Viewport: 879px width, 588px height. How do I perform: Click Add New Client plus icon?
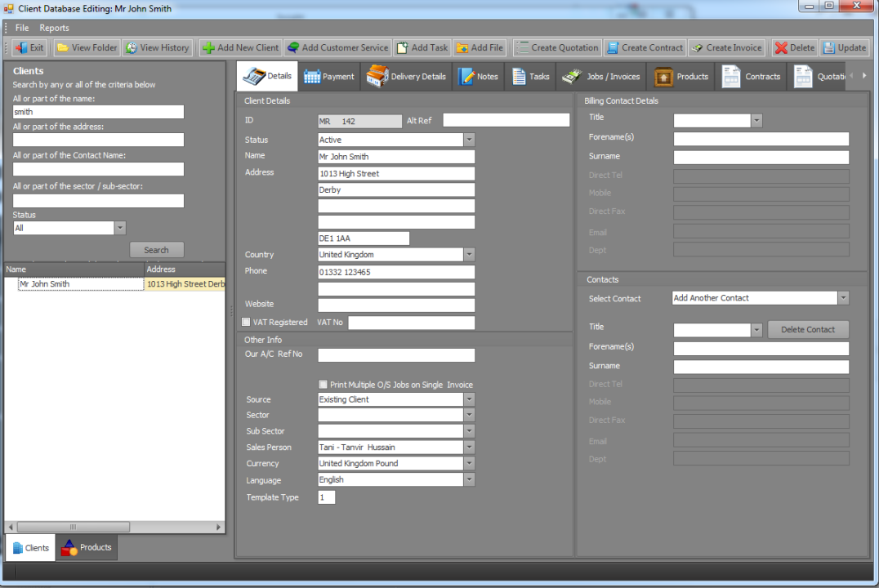pos(208,48)
